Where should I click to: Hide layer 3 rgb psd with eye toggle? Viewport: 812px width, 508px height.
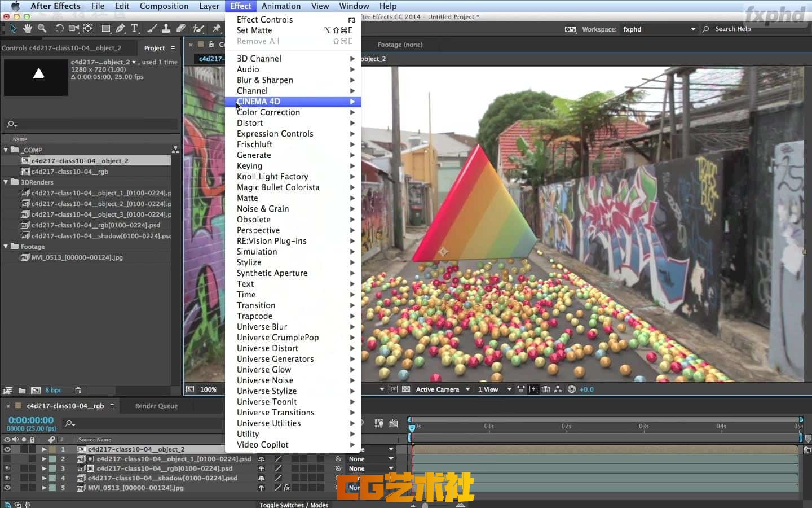tap(7, 468)
